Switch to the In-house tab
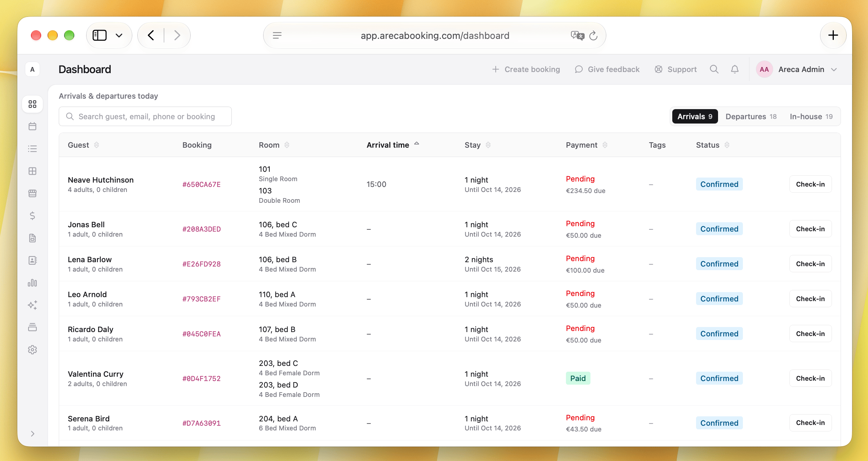868x461 pixels. click(x=811, y=116)
